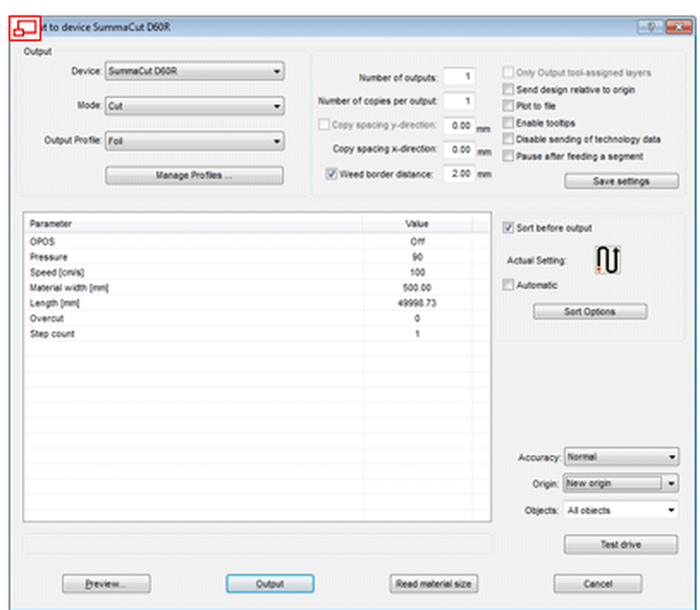Cancel the output dialog
The width and height of the screenshot is (700, 610).
click(598, 583)
